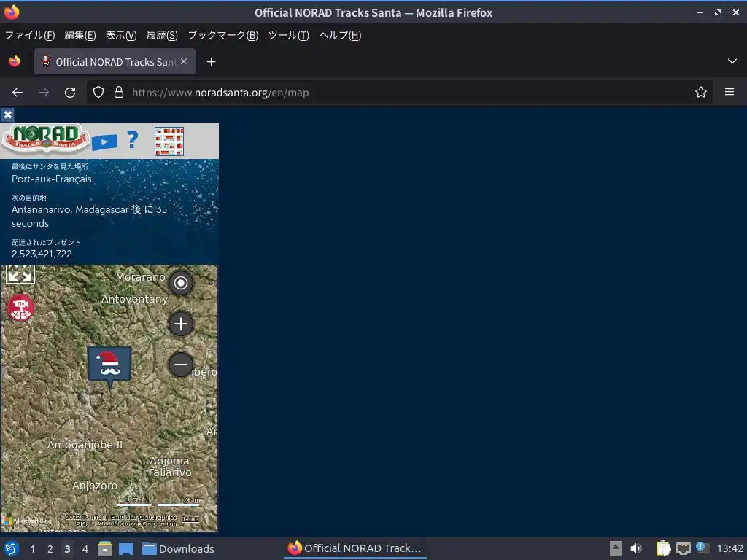Switch to workspace 2

[x=50, y=549]
